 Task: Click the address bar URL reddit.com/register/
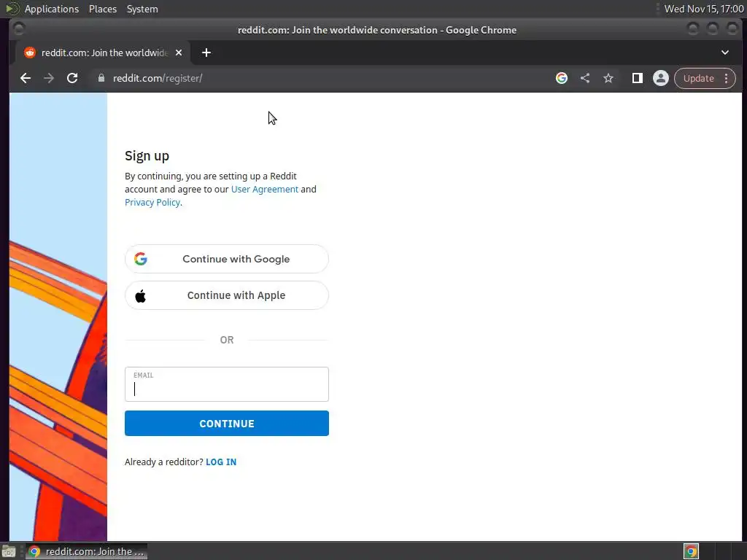pyautogui.click(x=158, y=78)
